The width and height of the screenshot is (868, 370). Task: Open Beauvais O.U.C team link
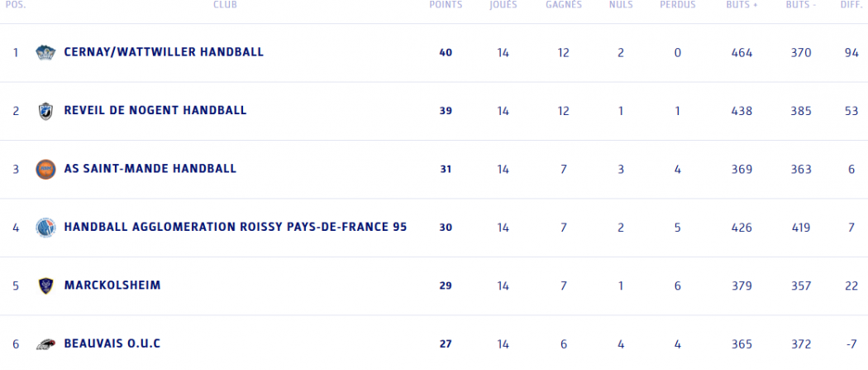[112, 344]
